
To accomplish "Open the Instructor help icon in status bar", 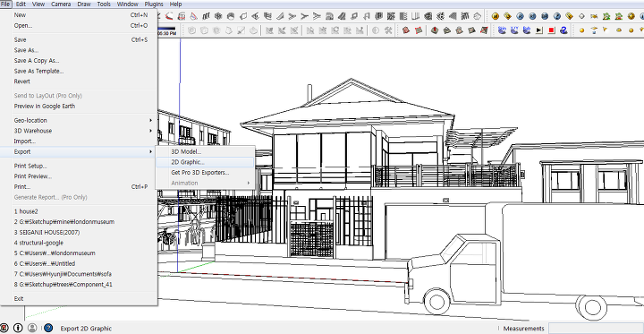I will [x=48, y=328].
